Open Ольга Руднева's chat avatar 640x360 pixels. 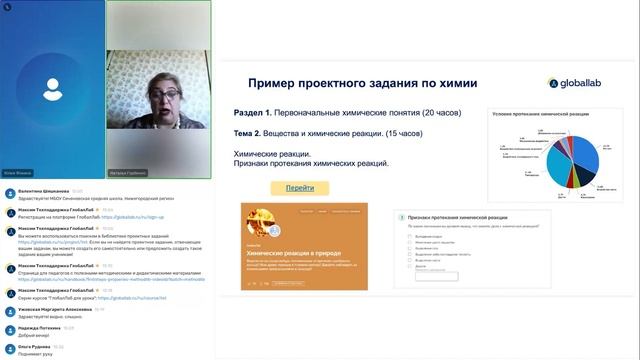pyautogui.click(x=10, y=349)
